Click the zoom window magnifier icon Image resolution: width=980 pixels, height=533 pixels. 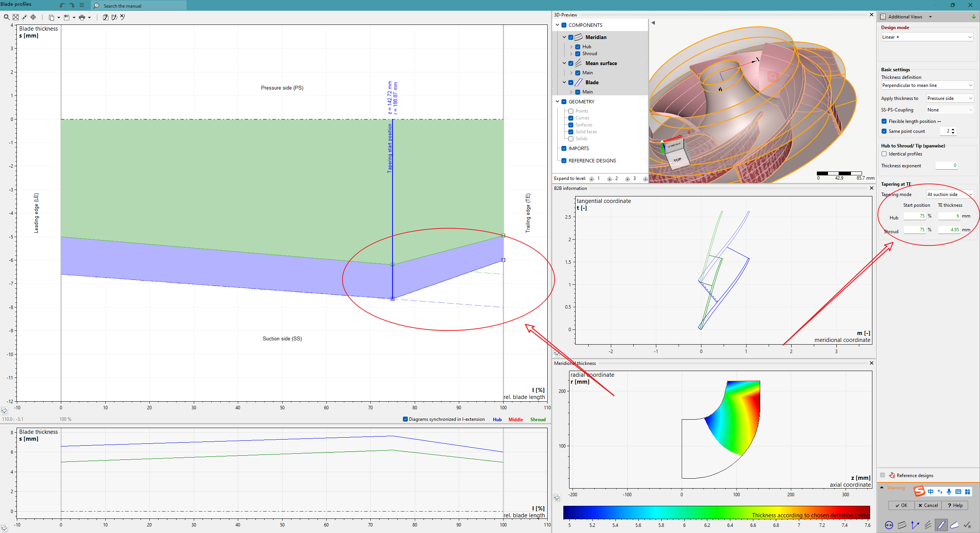[x=7, y=17]
